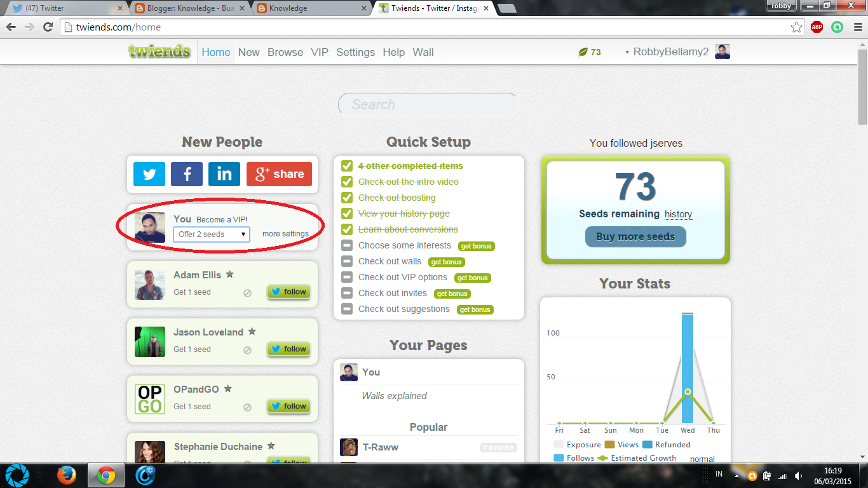This screenshot has width=868, height=488.
Task: Bookmark page with the star icon
Action: pyautogui.click(x=796, y=27)
